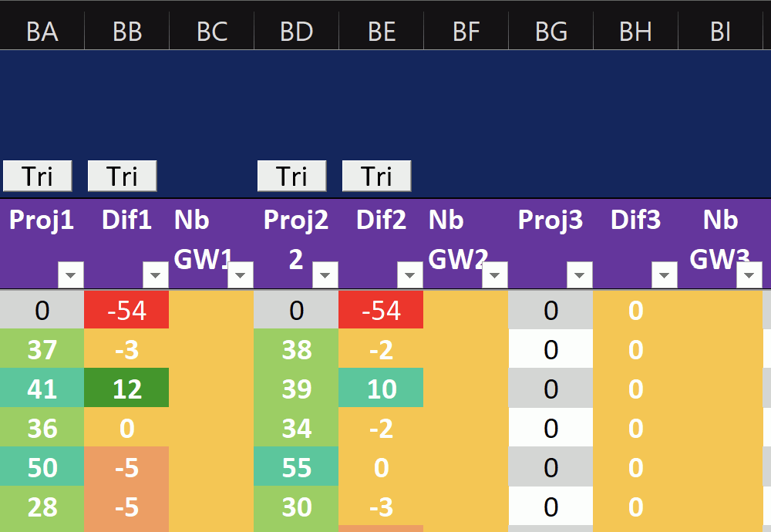Screen dimensions: 771x532
Task: Select the red -54 cell under Dif1
Action: 126,310
